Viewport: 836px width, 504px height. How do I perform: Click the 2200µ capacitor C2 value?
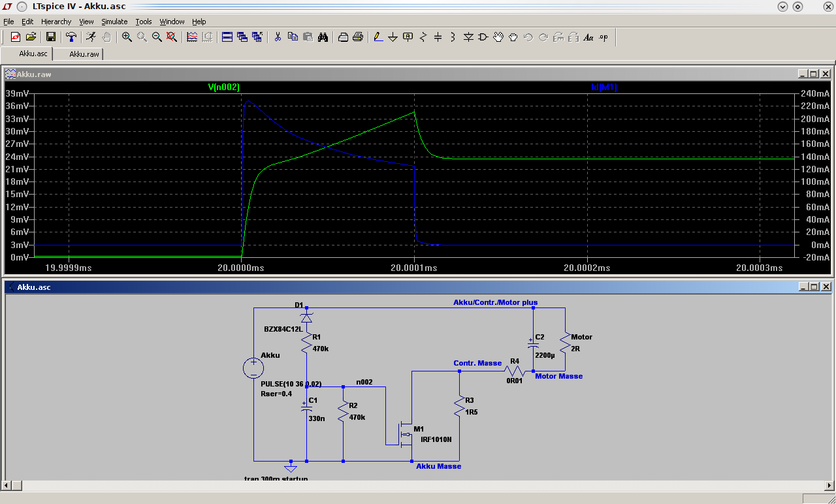click(545, 356)
